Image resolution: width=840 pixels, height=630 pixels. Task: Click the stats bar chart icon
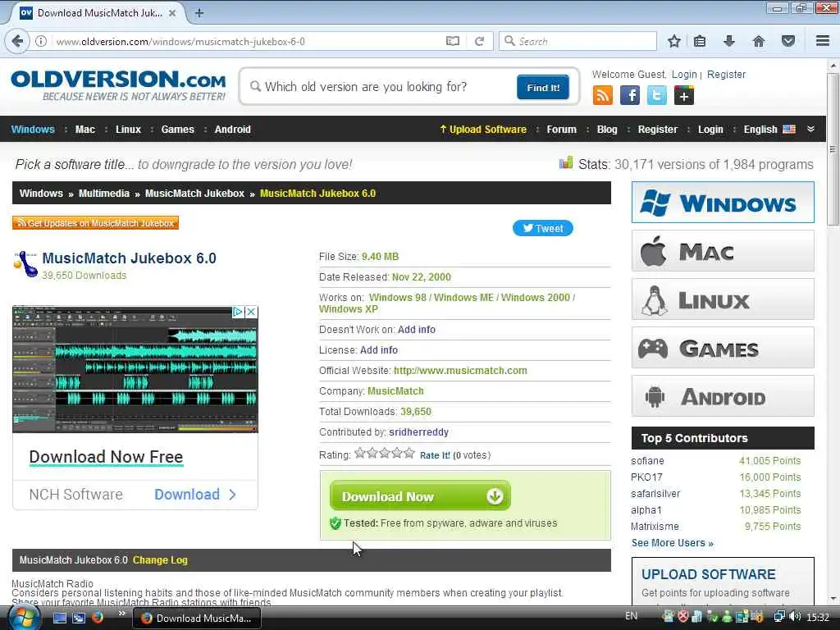[x=566, y=163]
